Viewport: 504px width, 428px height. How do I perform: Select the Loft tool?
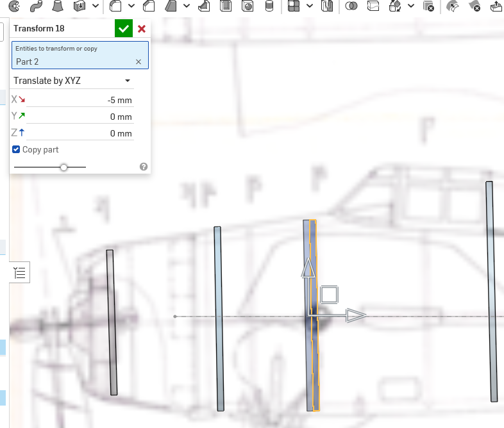58,6
